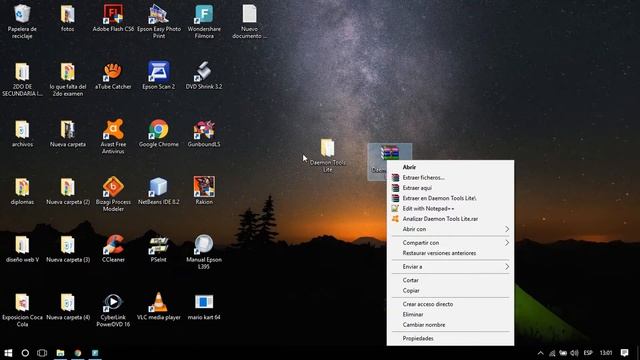Expand the Compartir con submenu

pos(450,242)
